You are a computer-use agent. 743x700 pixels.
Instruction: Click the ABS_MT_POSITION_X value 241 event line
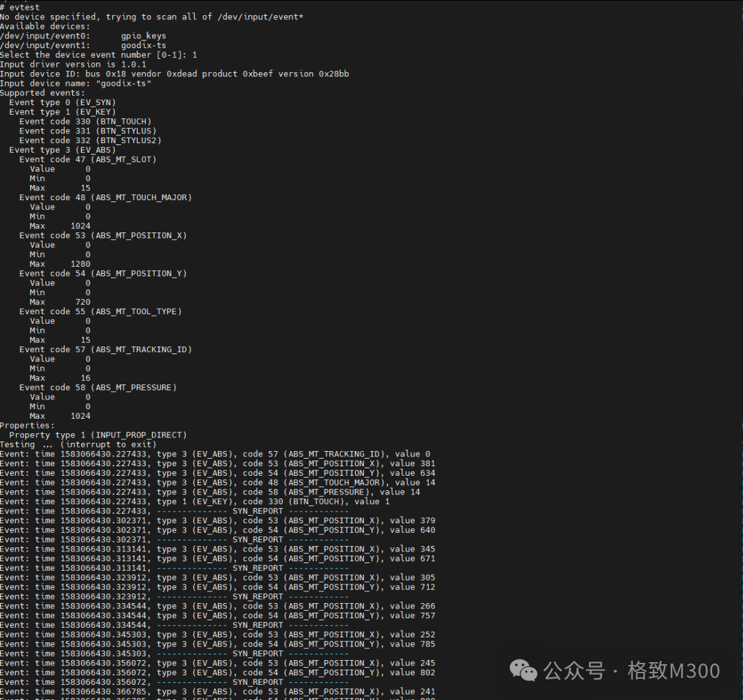217,692
